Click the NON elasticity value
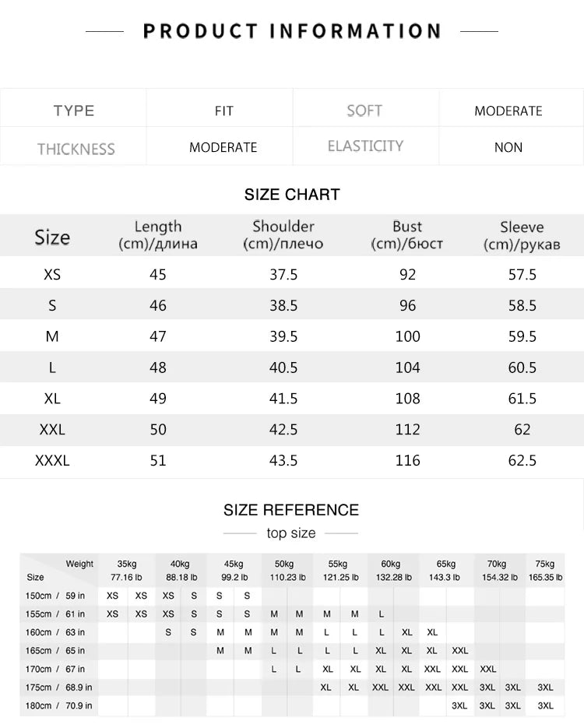The width and height of the screenshot is (584, 728). coord(508,147)
